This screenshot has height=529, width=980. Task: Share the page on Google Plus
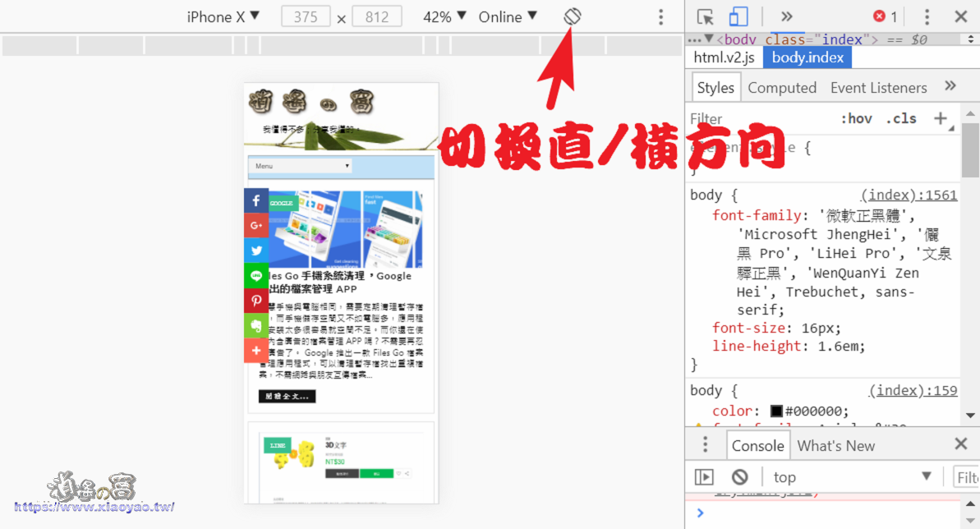tap(256, 226)
